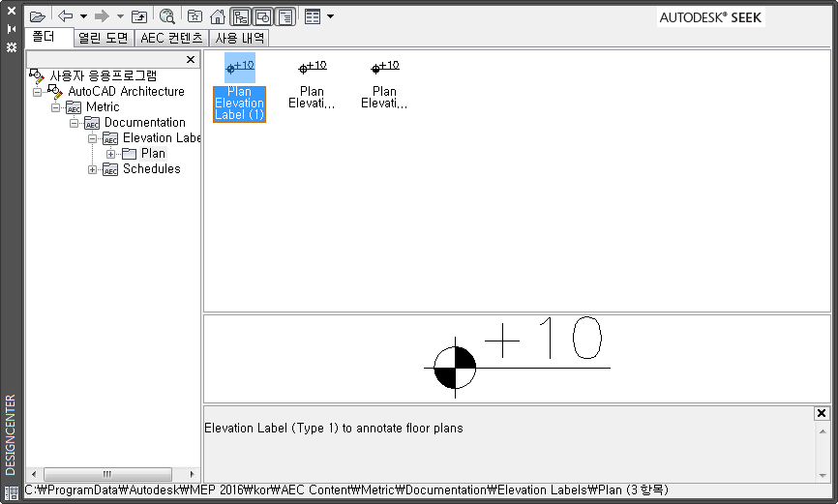This screenshot has height=504, width=838.
Task: Collapse the AutoCAD Architecture tree node
Action: (x=38, y=92)
